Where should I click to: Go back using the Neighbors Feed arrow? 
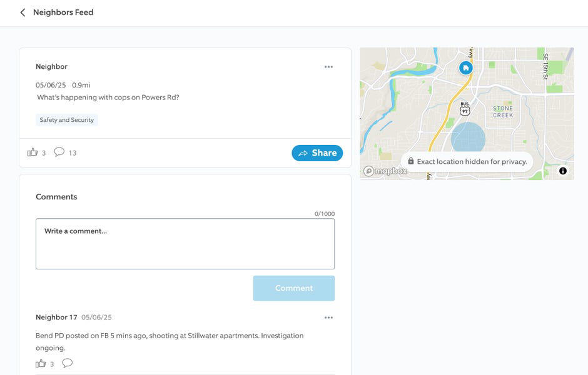(x=23, y=12)
